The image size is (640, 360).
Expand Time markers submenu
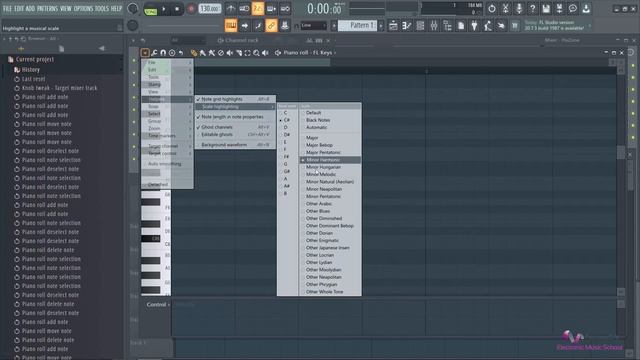(x=167, y=136)
